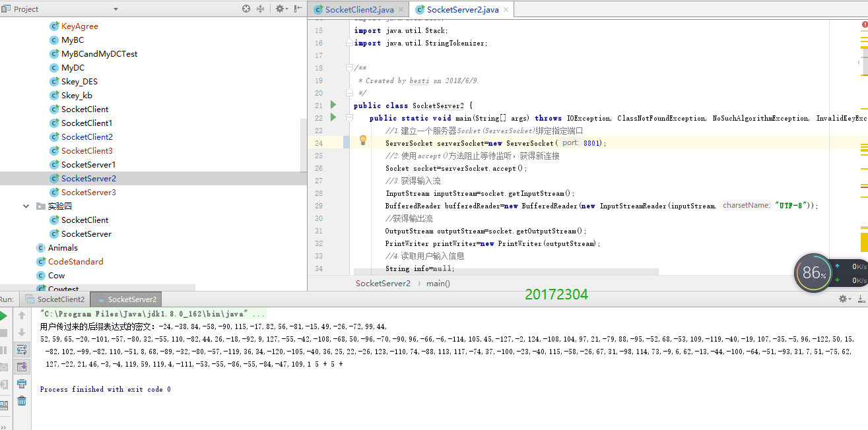This screenshot has width=868, height=430.
Task: Select the SocketServer2.java editor tab
Action: [x=463, y=9]
